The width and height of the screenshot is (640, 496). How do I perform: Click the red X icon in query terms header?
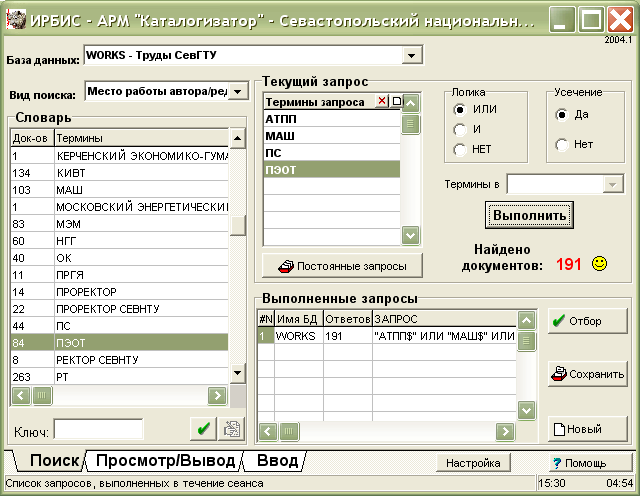point(382,101)
